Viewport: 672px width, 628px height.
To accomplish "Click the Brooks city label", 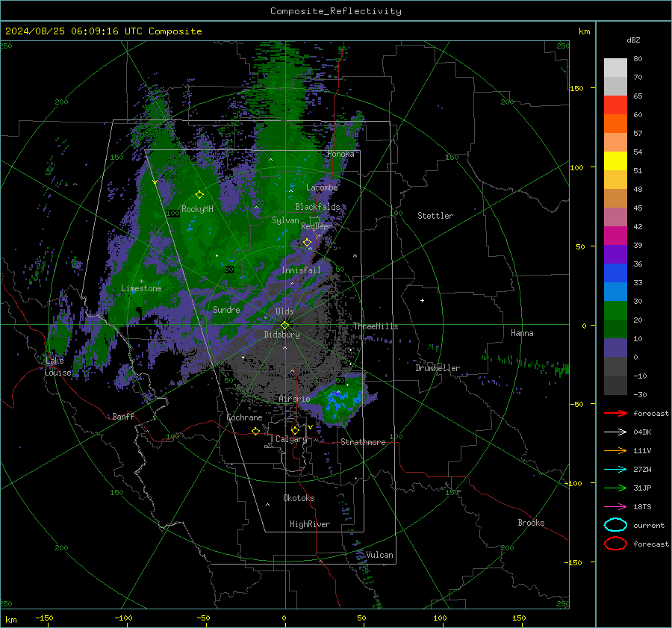I will coord(531,523).
